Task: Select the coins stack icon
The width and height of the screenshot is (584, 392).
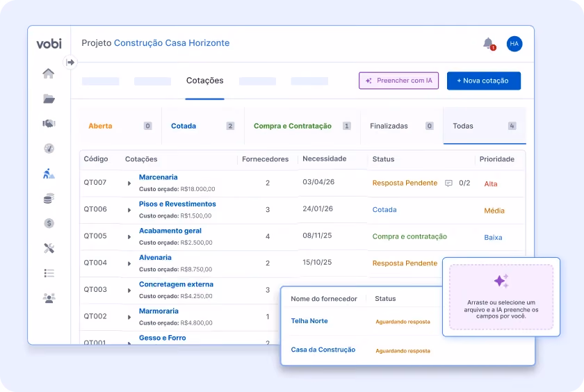Action: tap(49, 198)
